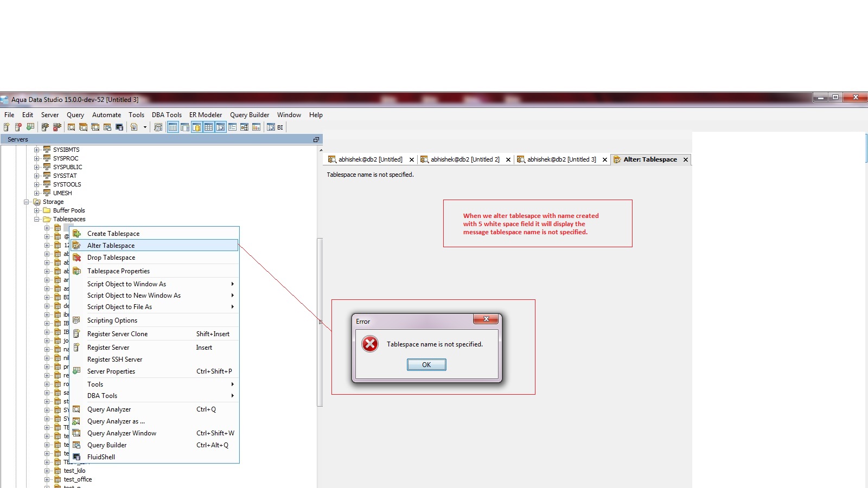Choose Query Analyzer as ... from context menu
The image size is (868, 488).
(x=155, y=421)
